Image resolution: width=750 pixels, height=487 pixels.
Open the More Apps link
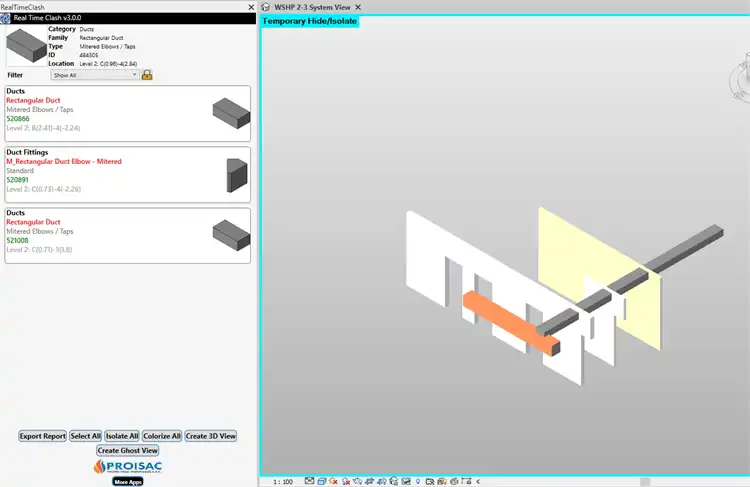tap(128, 481)
